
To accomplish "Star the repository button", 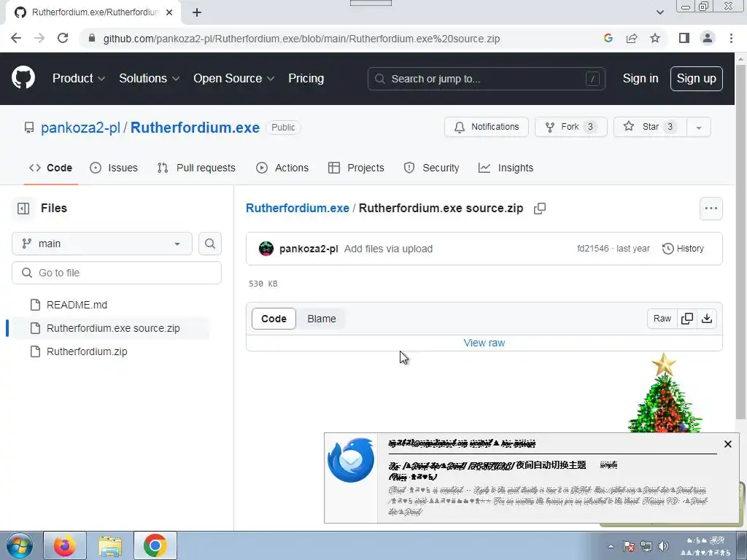I will tap(650, 127).
